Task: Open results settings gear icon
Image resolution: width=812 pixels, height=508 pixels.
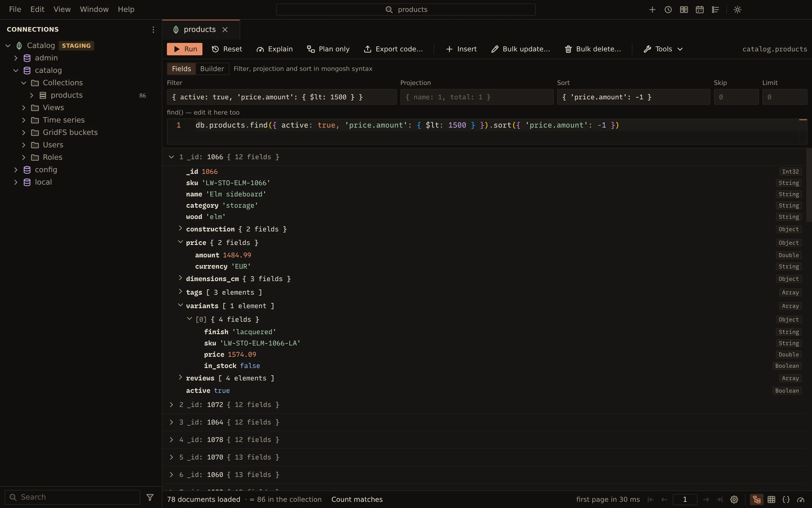Action: pos(734,500)
